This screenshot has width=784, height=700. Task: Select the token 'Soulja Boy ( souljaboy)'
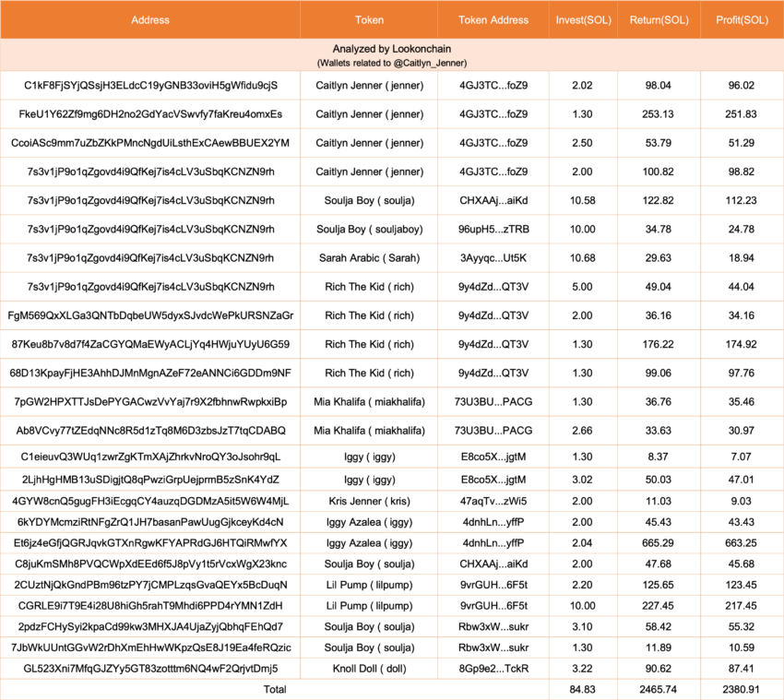pos(370,229)
